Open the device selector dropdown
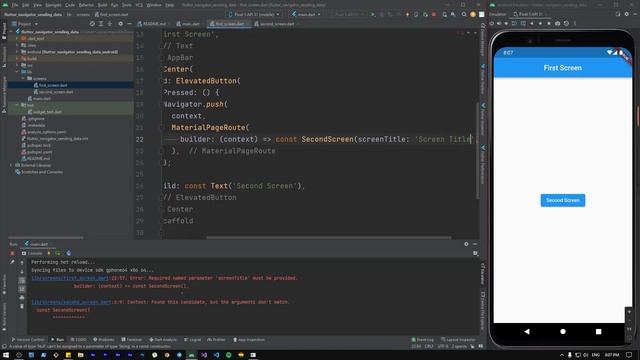The height and width of the screenshot is (360, 640). click(x=254, y=14)
